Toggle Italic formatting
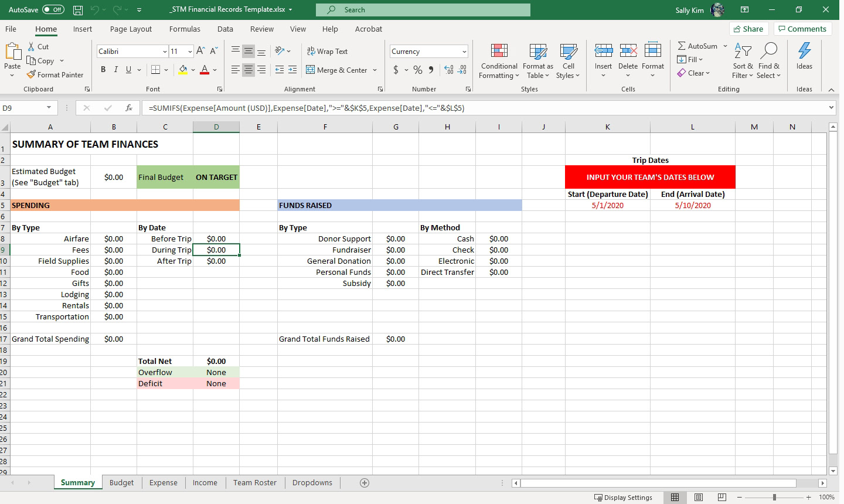Screen dimensions: 844x504 (x=115, y=70)
